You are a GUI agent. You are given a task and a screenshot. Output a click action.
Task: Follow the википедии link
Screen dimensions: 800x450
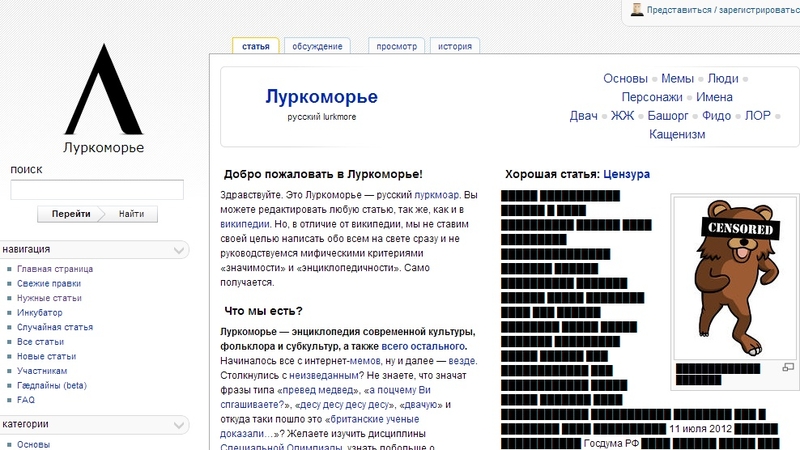(x=244, y=224)
